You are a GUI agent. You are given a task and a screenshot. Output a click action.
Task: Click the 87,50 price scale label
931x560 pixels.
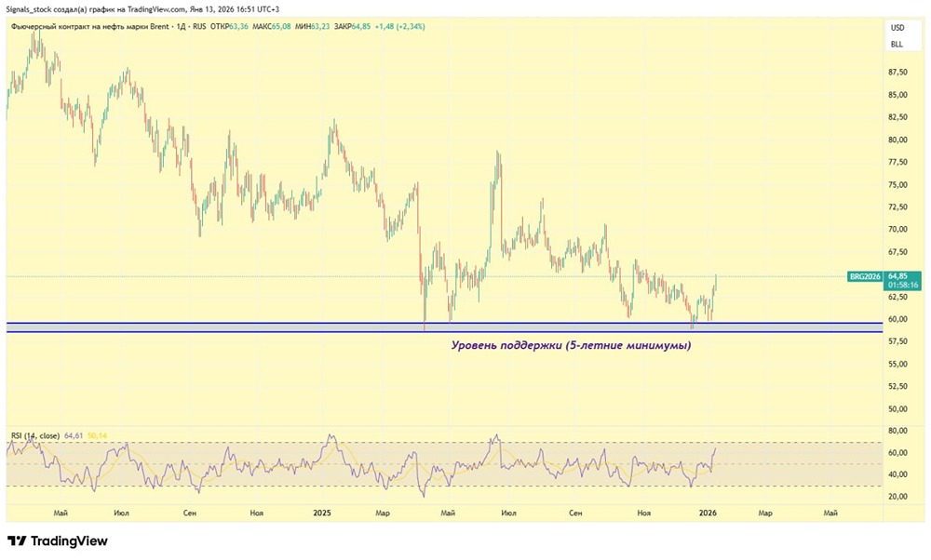pyautogui.click(x=897, y=73)
